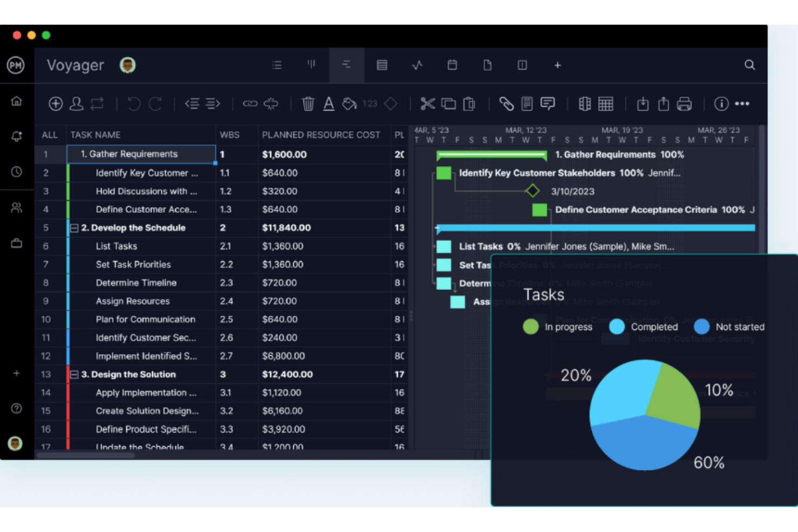Screen dimensions: 798x532
Task: Click the help question mark in sidebar
Action: pyautogui.click(x=17, y=409)
